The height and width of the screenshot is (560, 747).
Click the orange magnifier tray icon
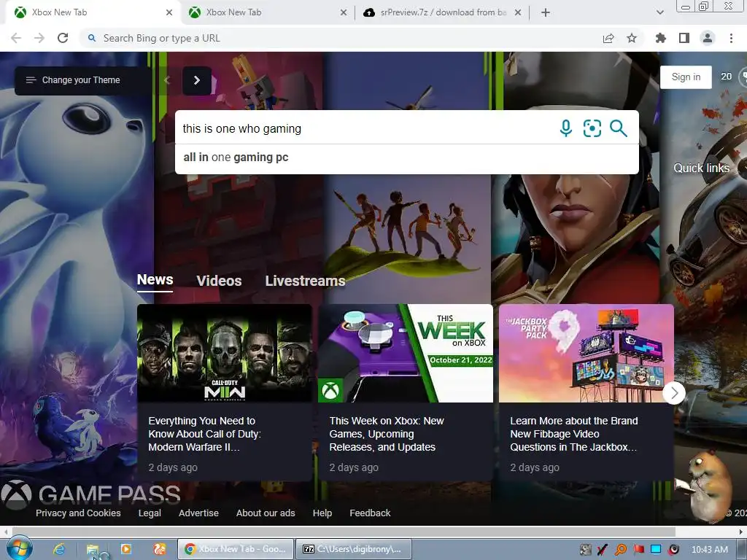pos(621,550)
